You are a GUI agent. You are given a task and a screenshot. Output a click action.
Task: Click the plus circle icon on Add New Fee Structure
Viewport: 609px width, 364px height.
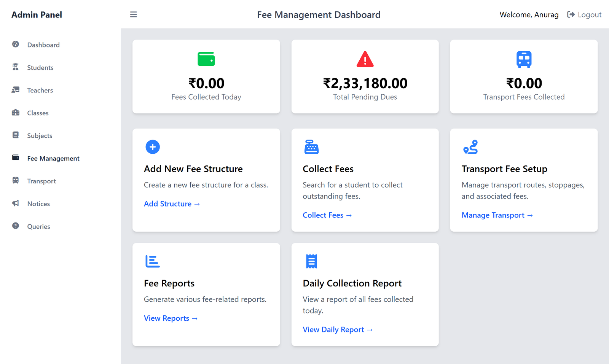153,147
